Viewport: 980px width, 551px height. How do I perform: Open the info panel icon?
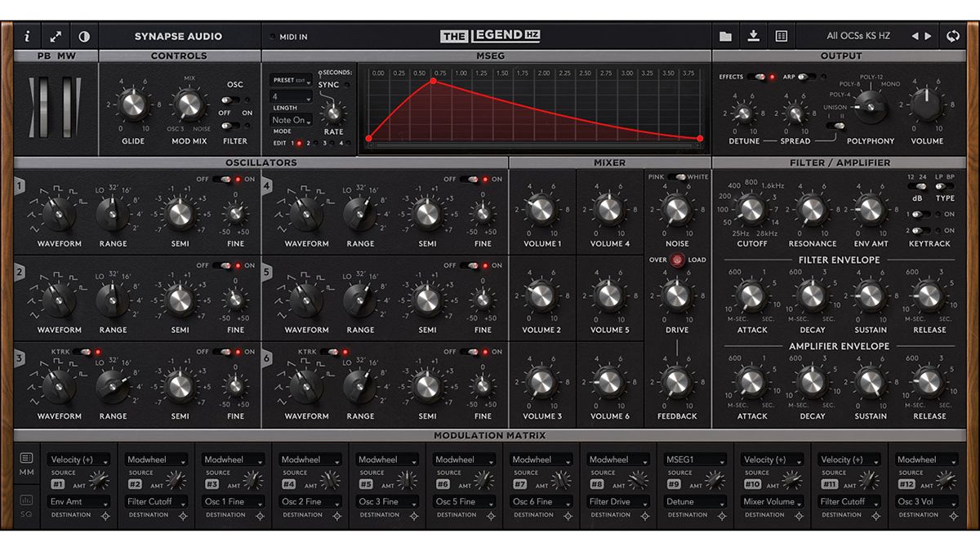[27, 36]
